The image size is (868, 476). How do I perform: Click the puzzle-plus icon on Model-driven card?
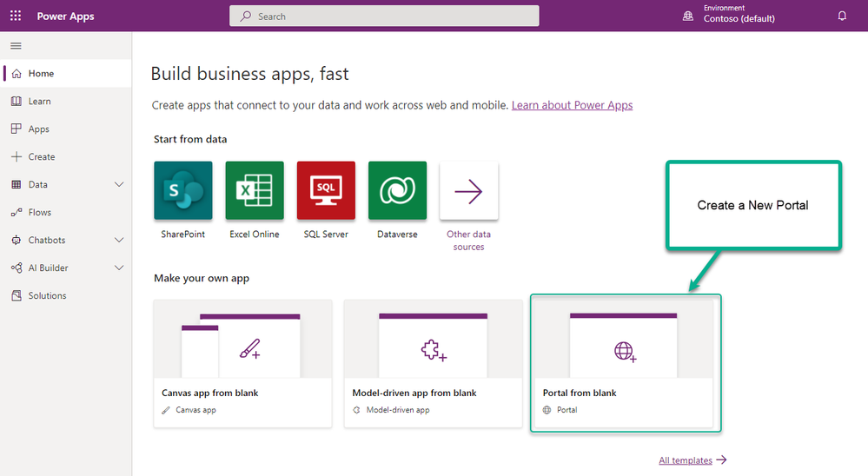(434, 350)
